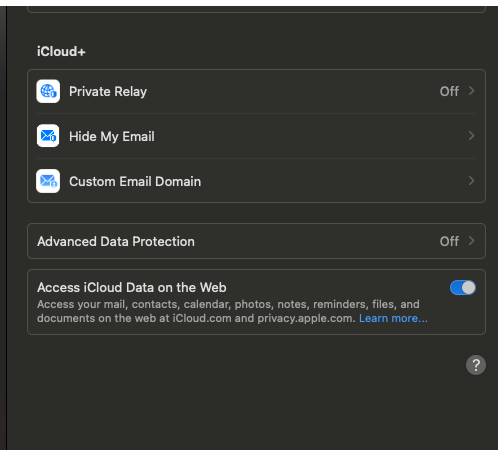Viewport: 498px width, 451px height.
Task: Open the Custom Email Domain row
Action: click(x=256, y=181)
